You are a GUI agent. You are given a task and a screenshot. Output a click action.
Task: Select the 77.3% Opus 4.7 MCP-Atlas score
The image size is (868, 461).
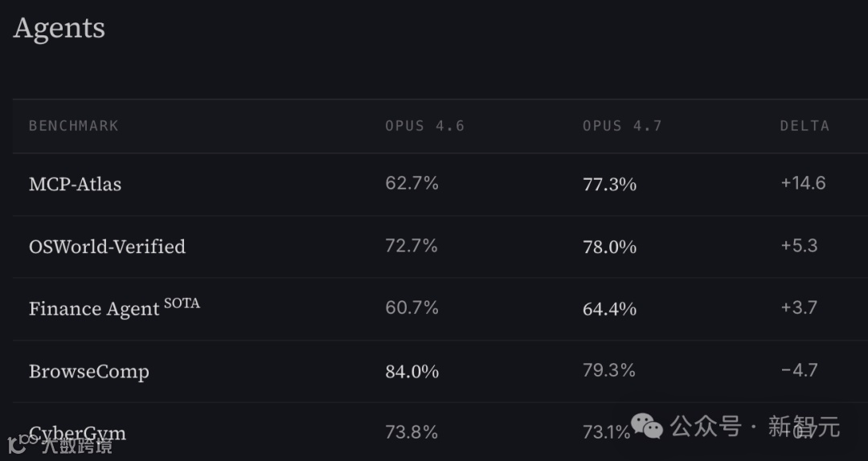coord(609,184)
